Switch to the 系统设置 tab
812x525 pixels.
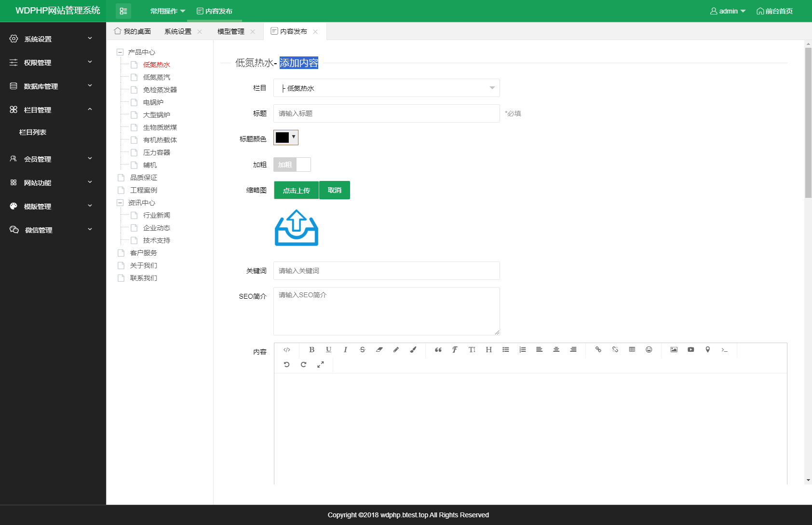click(178, 31)
